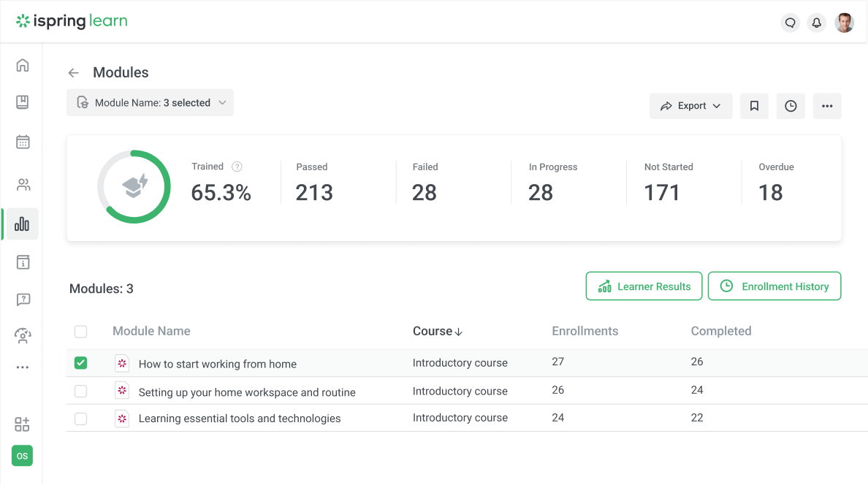Select the Reports icon in the sidebar
The width and height of the screenshot is (868, 485).
[x=22, y=224]
